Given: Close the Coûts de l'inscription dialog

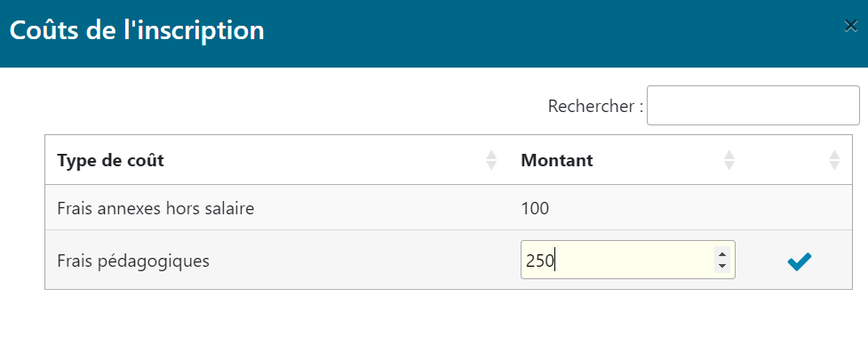Looking at the screenshot, I should click(x=850, y=26).
